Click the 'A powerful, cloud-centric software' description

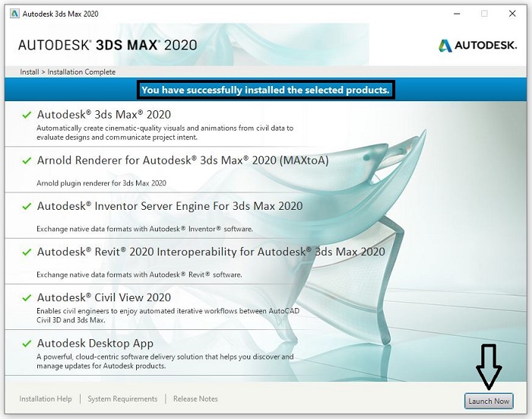[165, 361]
